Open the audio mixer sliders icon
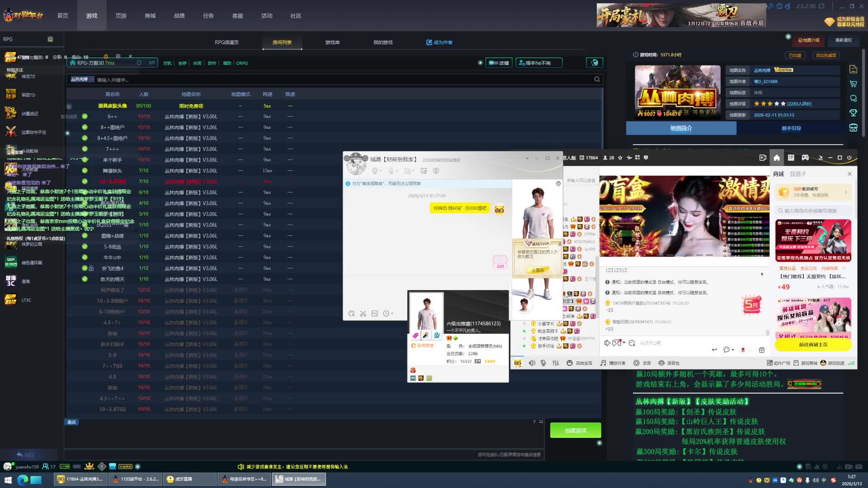The width and height of the screenshot is (868, 488). click(556, 363)
